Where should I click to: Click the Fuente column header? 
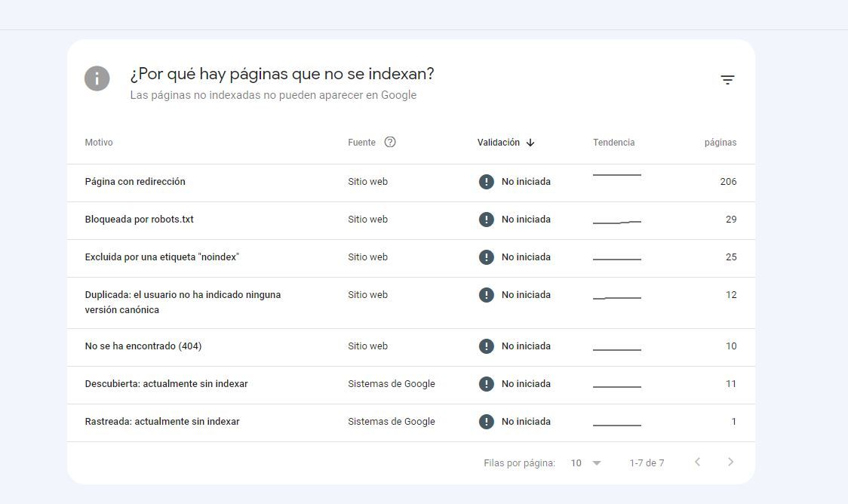click(x=362, y=143)
